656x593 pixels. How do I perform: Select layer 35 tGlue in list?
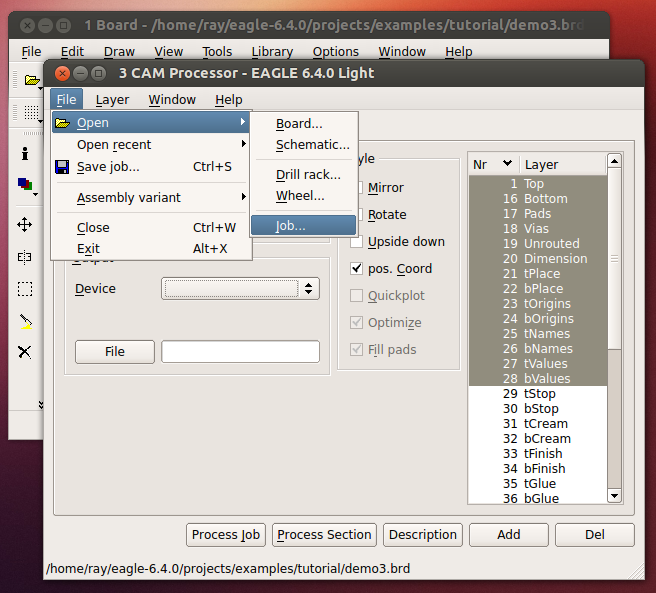click(x=538, y=483)
